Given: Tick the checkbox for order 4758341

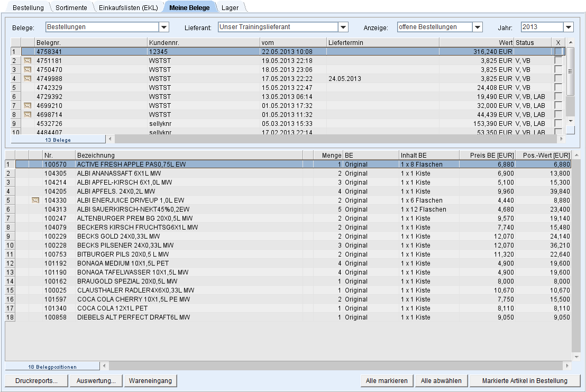Looking at the screenshot, I should click(558, 52).
